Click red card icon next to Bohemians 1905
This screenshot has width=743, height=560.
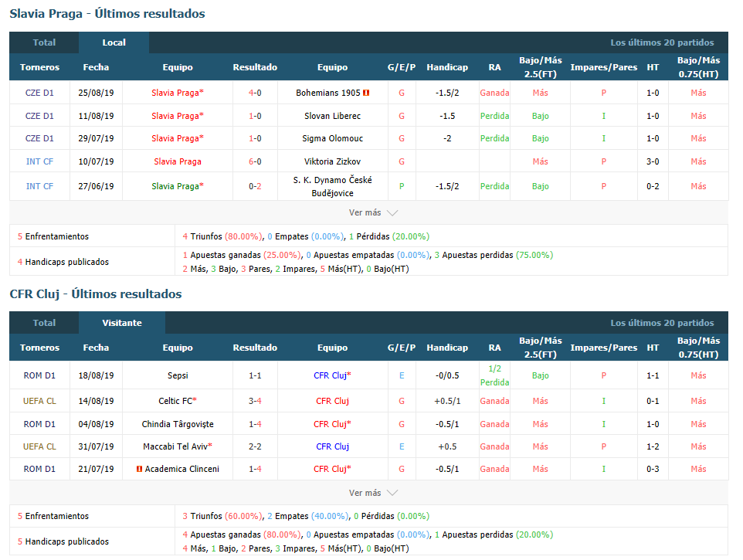366,93
